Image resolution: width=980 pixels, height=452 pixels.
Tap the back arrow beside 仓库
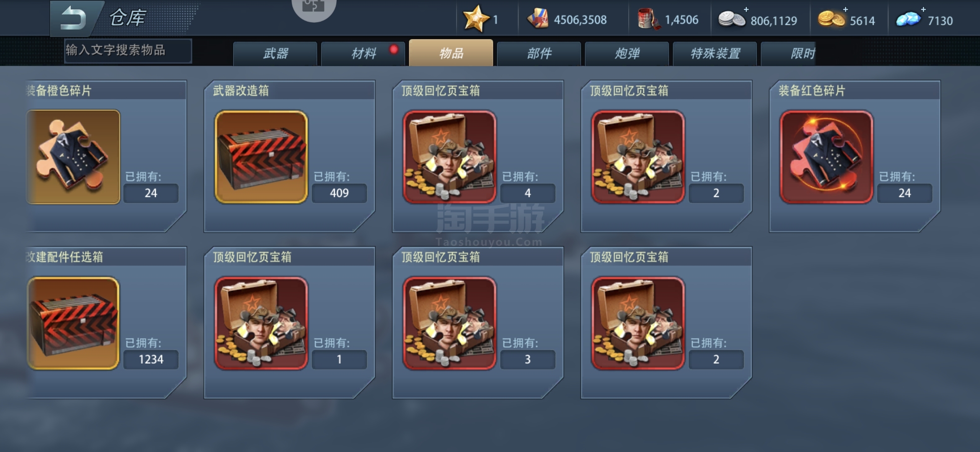point(73,18)
